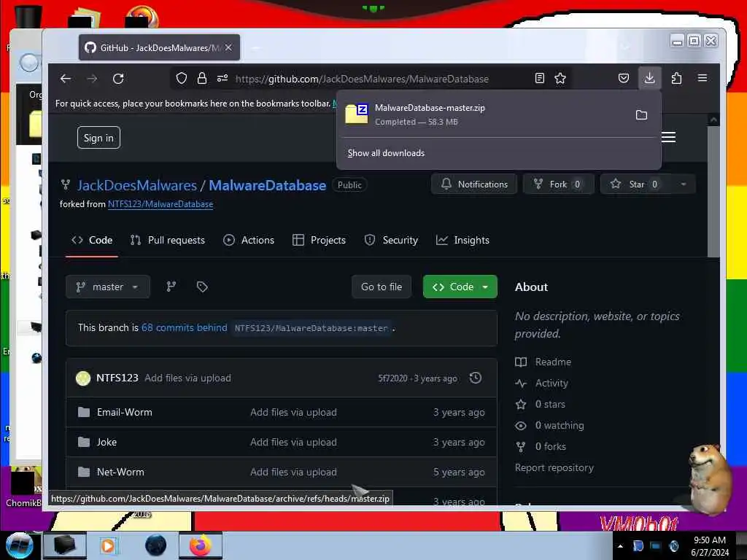This screenshot has width=747, height=560.
Task: Star the repository
Action: coord(635,184)
